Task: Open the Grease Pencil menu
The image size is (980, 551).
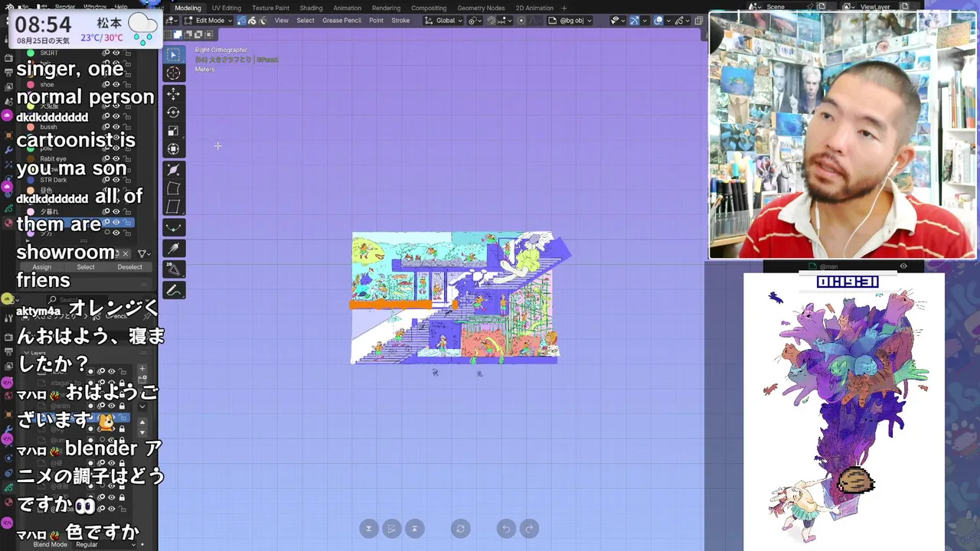Action: [341, 21]
